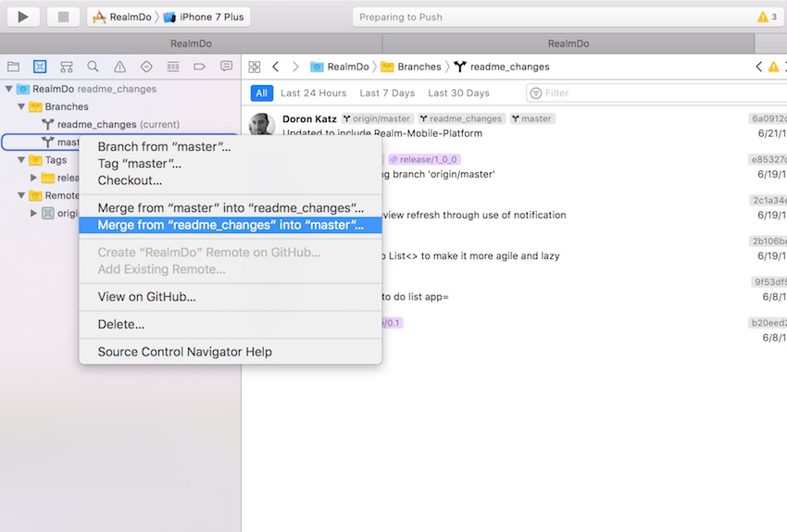
Task: Click the related items grid icon
Action: [x=255, y=67]
